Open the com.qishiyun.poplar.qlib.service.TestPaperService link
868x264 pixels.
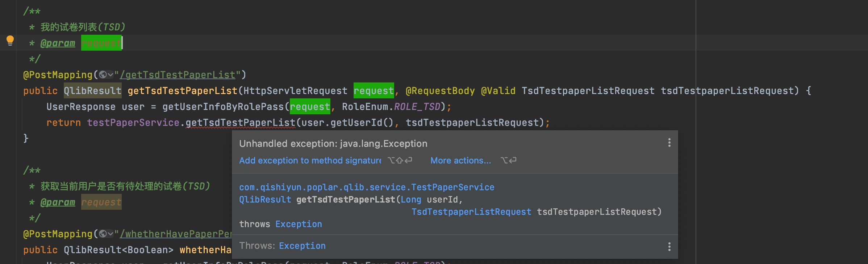point(366,187)
